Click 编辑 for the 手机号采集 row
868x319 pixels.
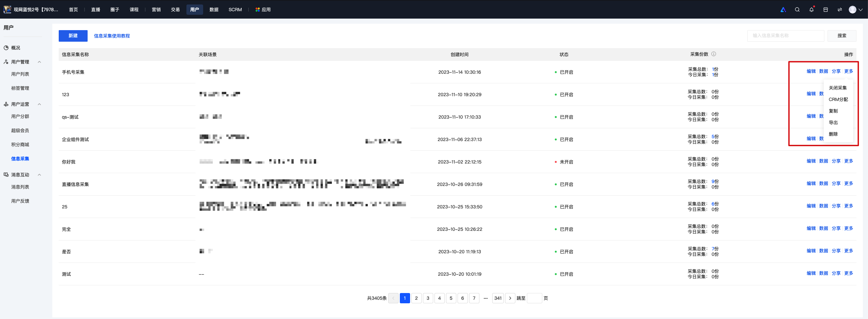[x=811, y=71]
